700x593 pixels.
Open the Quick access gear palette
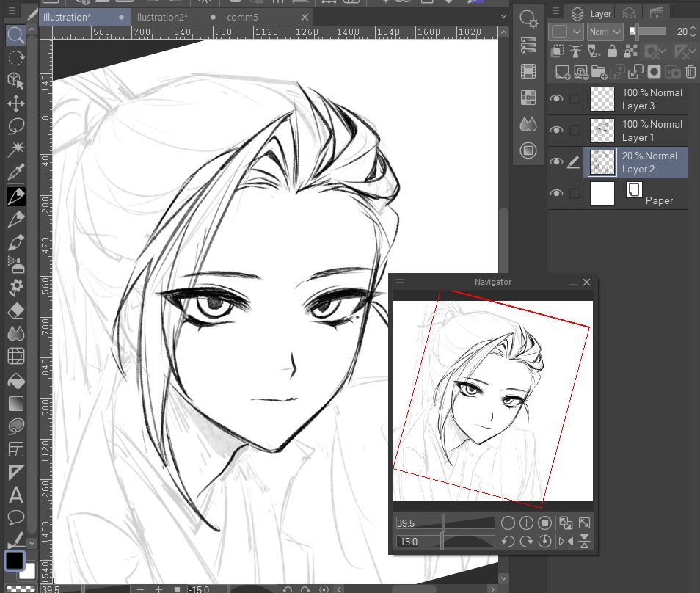[528, 20]
